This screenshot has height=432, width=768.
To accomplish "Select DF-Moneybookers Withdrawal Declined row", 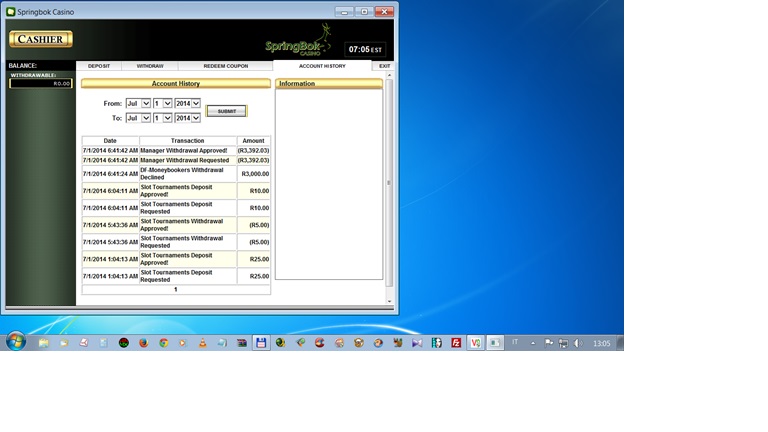I will coord(176,174).
